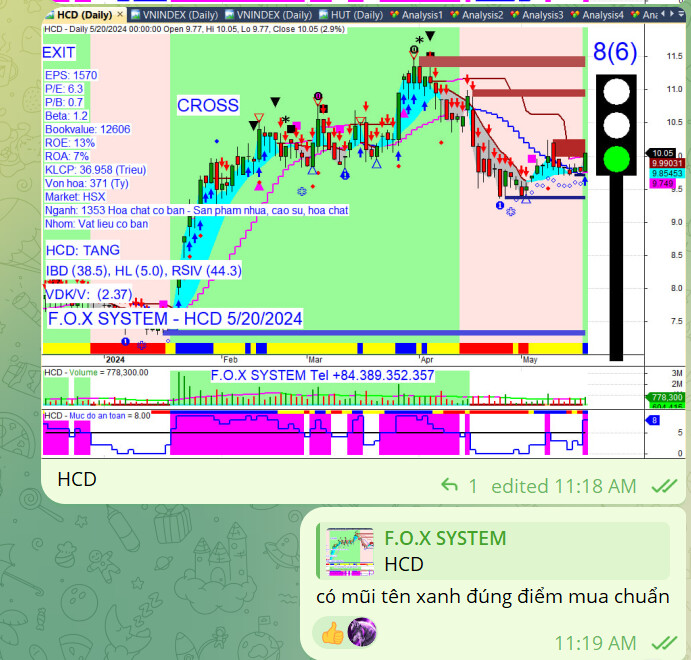The image size is (691, 660).
Task: Select the HUT (Daily) tab
Action: pyautogui.click(x=351, y=15)
